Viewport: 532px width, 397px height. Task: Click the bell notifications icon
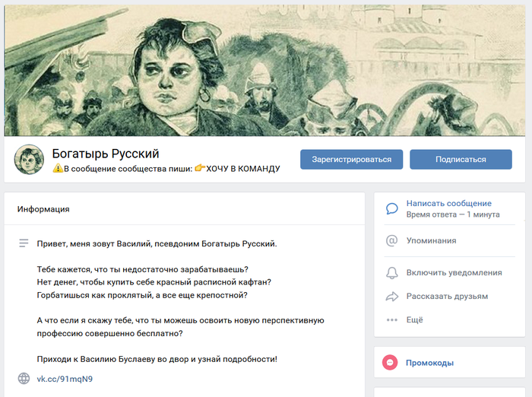[x=392, y=273]
